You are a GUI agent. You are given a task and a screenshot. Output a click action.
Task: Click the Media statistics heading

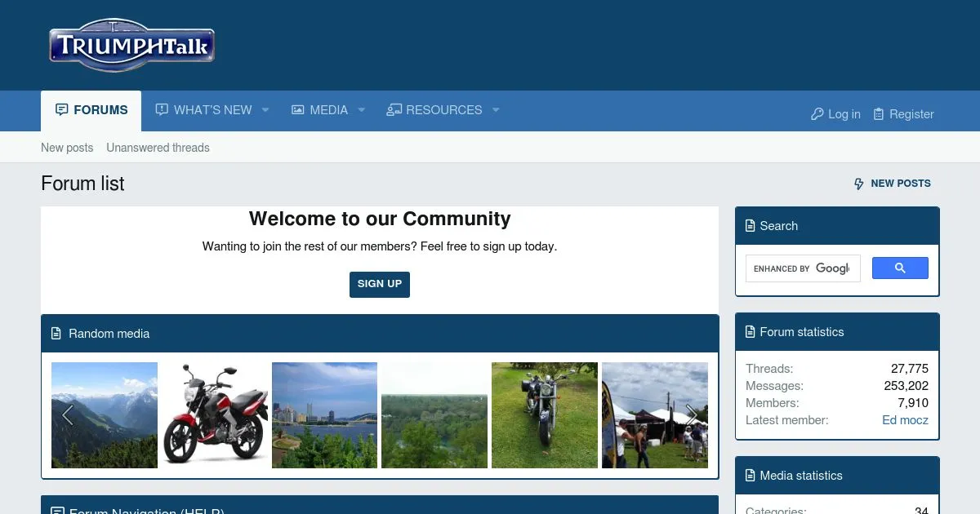(801, 476)
